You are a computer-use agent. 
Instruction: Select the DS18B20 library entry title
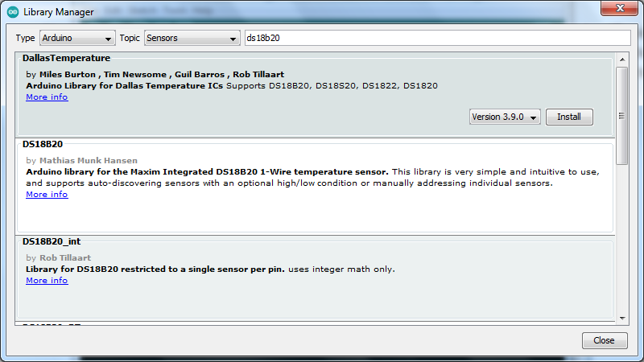pos(43,145)
